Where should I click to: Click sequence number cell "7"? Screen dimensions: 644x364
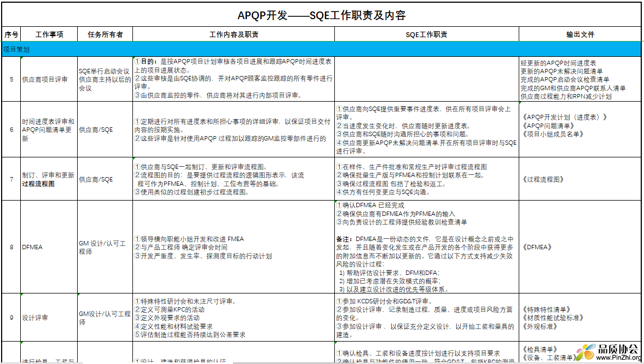[x=11, y=179]
